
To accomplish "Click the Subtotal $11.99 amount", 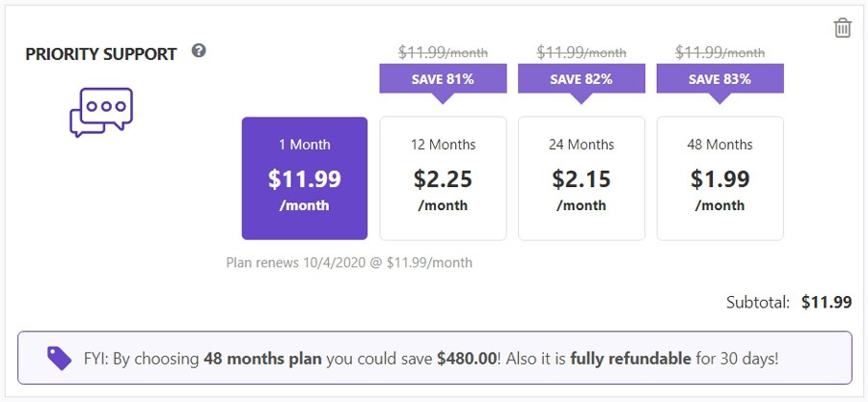I will pos(827,303).
